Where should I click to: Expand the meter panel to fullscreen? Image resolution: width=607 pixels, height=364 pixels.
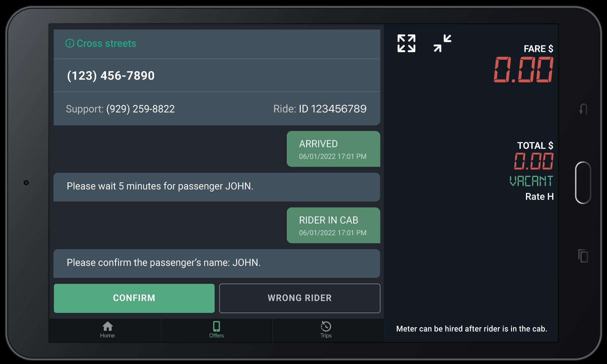406,43
